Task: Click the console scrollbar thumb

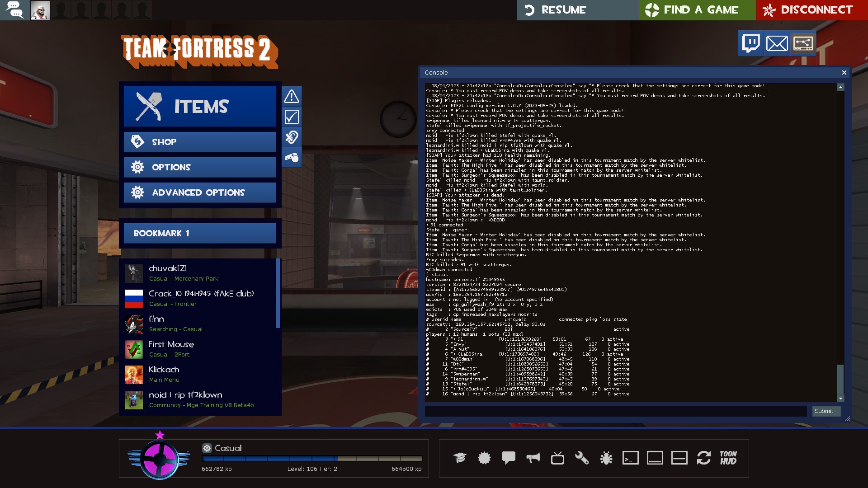Action: (x=840, y=380)
